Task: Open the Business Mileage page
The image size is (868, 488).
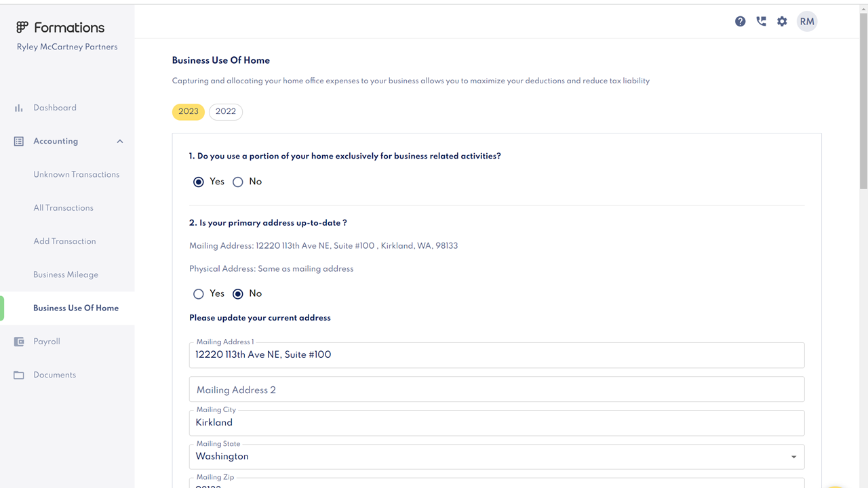Action: point(66,274)
